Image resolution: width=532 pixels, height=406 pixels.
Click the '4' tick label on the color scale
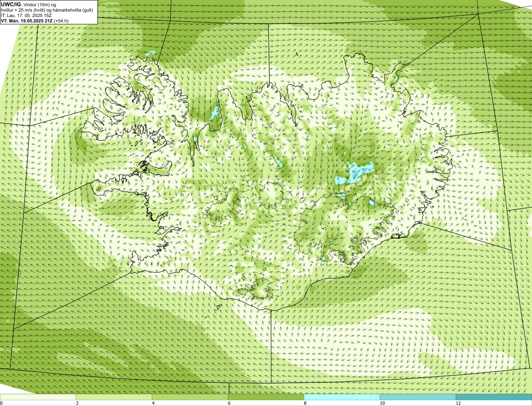153,403
